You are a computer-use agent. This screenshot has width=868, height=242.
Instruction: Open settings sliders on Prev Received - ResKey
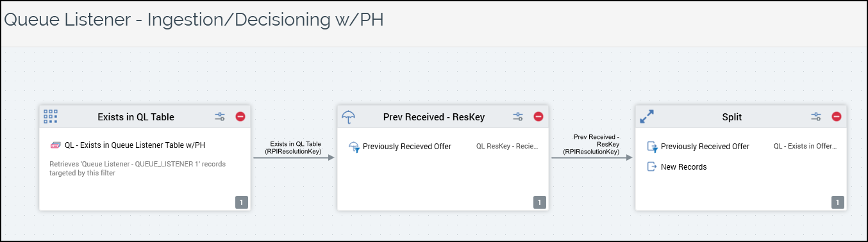[x=518, y=117]
